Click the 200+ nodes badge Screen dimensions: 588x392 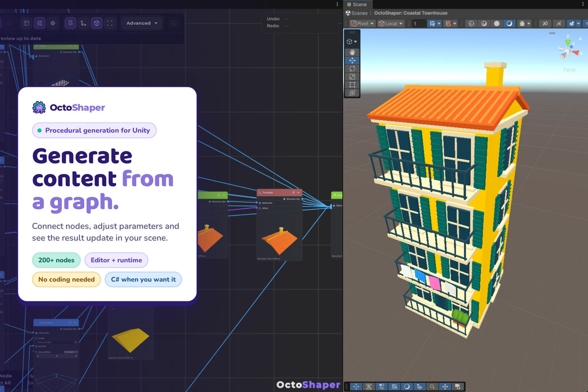(56, 260)
